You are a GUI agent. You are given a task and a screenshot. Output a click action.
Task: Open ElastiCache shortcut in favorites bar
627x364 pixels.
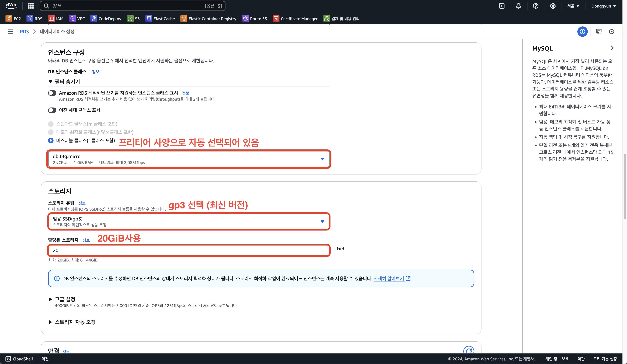coord(160,19)
